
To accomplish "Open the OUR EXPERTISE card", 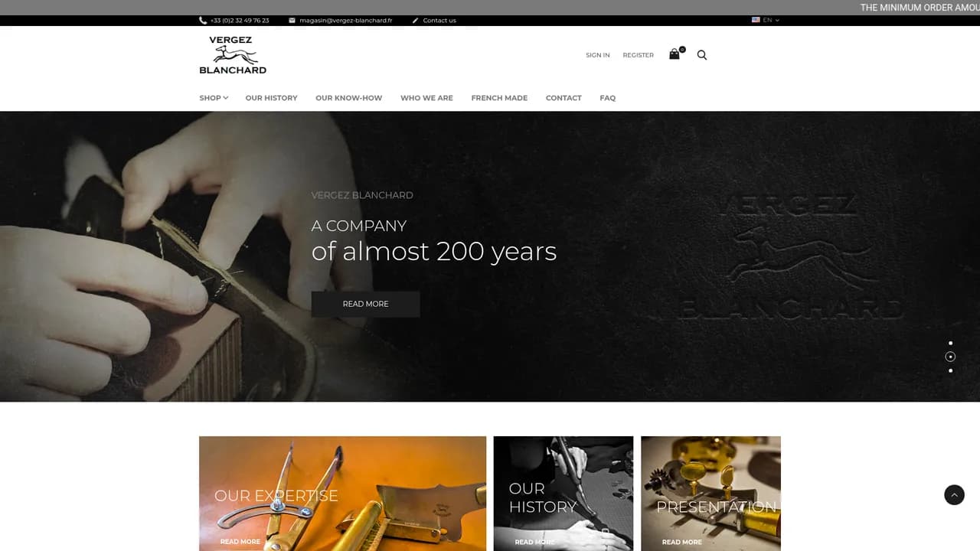I will coord(342,494).
